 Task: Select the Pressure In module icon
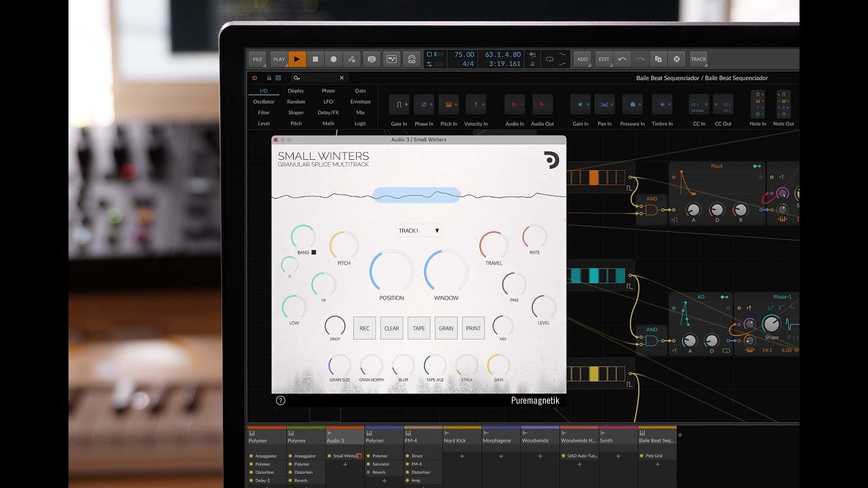coord(633,104)
